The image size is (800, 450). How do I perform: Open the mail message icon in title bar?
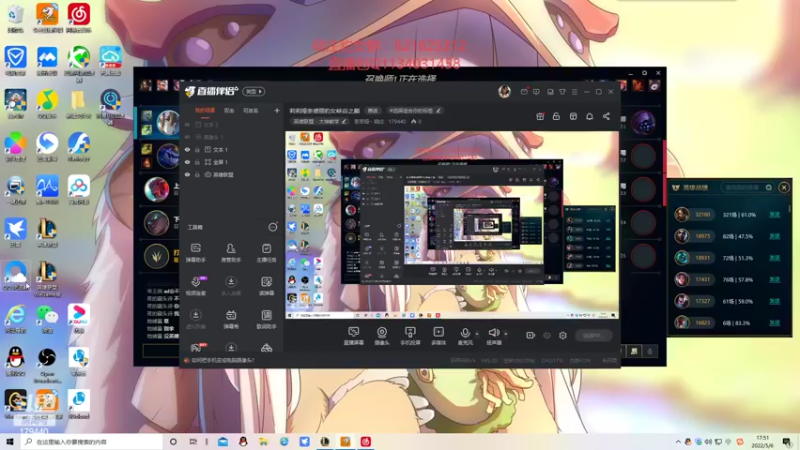524,92
